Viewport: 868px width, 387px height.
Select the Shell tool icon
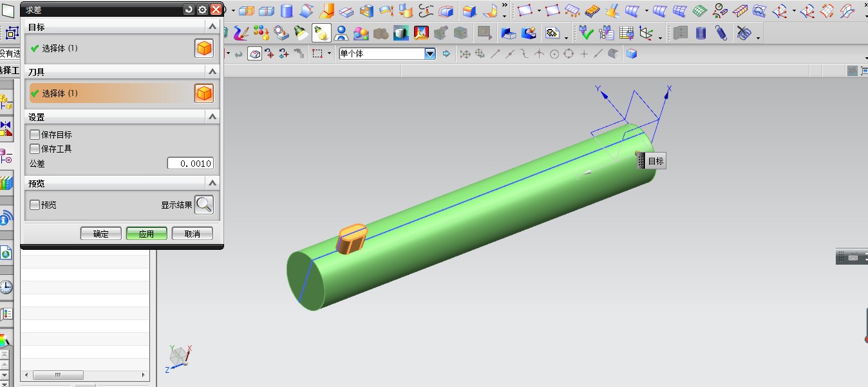366,11
